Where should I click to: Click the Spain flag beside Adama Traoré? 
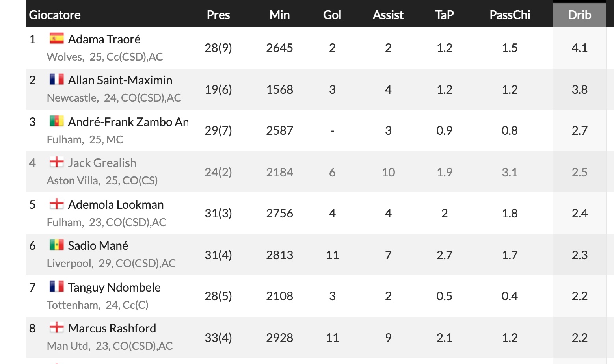click(56, 39)
